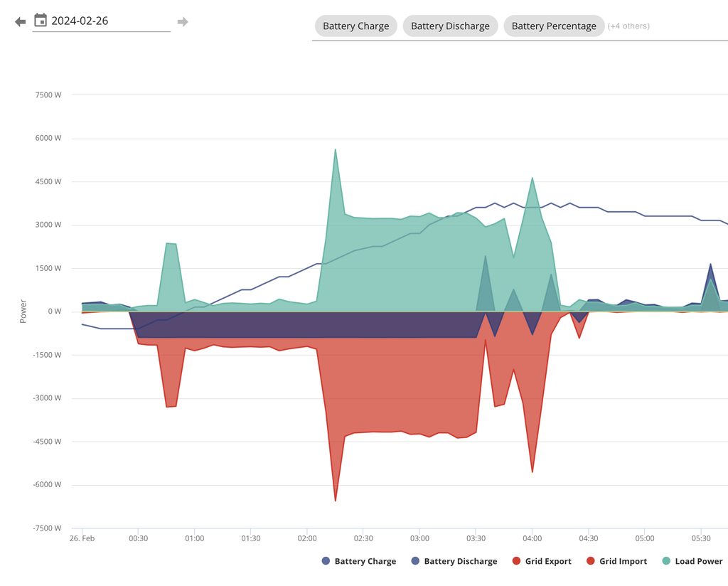This screenshot has height=586, width=728.
Task: Click the Battery Charge legend dot
Action: (326, 561)
